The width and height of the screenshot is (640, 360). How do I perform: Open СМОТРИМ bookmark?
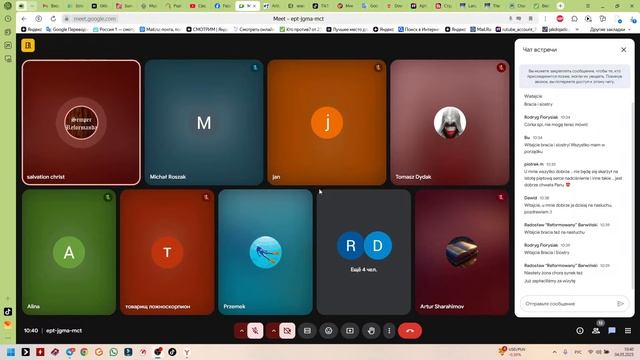[x=207, y=29]
